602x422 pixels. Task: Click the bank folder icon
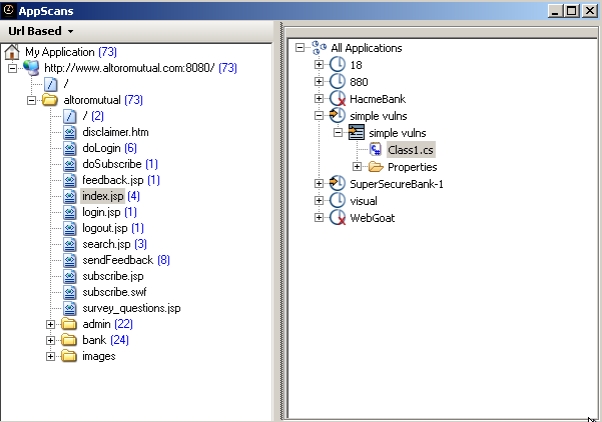coord(69,340)
